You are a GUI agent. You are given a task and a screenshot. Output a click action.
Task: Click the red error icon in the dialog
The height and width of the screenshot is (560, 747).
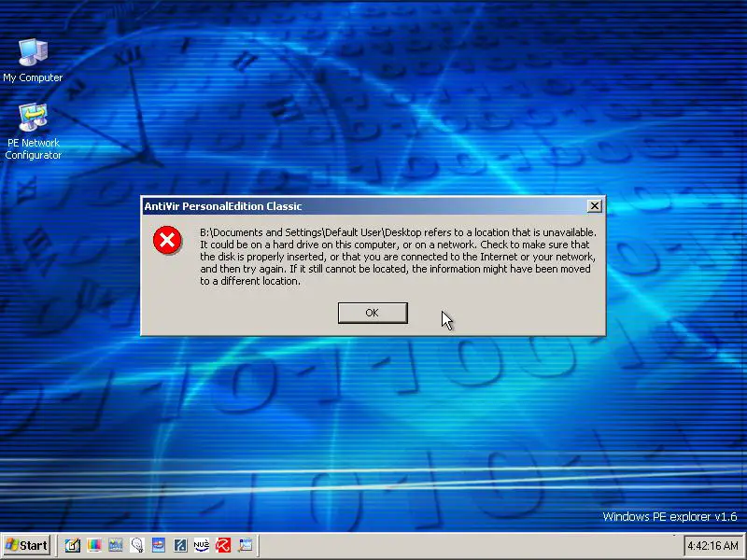pyautogui.click(x=167, y=240)
